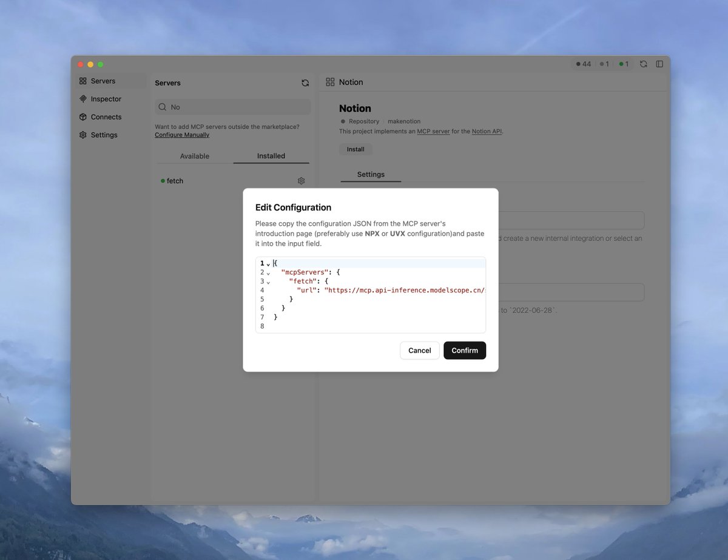Collapse the mcpServers object fold arrow
The image size is (728, 560).
(268, 272)
